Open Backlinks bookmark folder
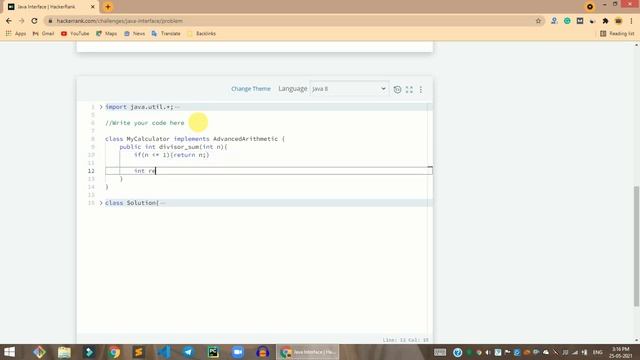This screenshot has height=360, width=640. point(202,33)
